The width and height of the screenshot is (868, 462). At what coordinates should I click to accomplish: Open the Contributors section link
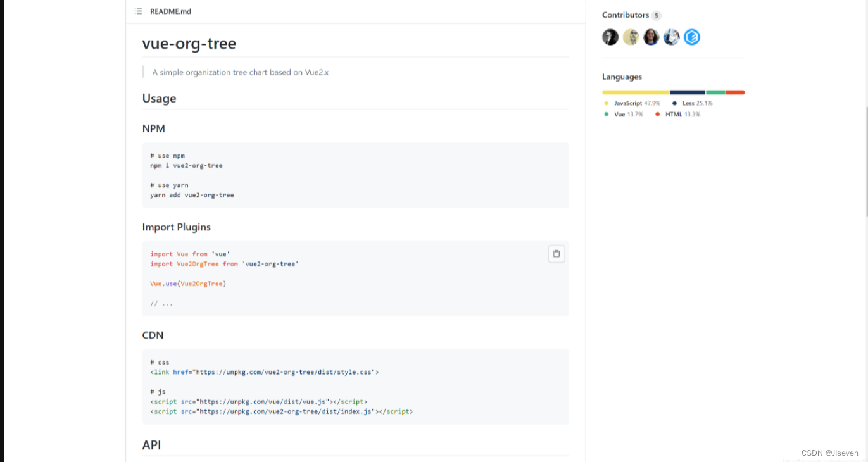626,15
